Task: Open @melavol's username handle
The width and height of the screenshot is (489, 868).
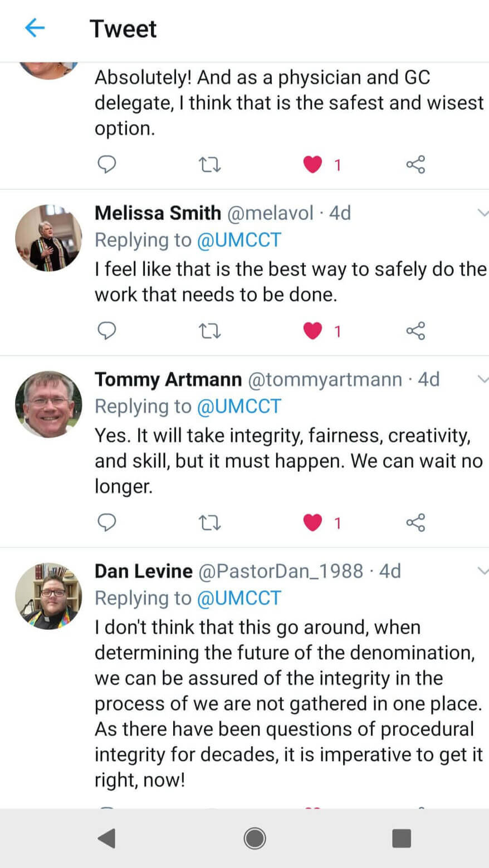Action: 270,213
